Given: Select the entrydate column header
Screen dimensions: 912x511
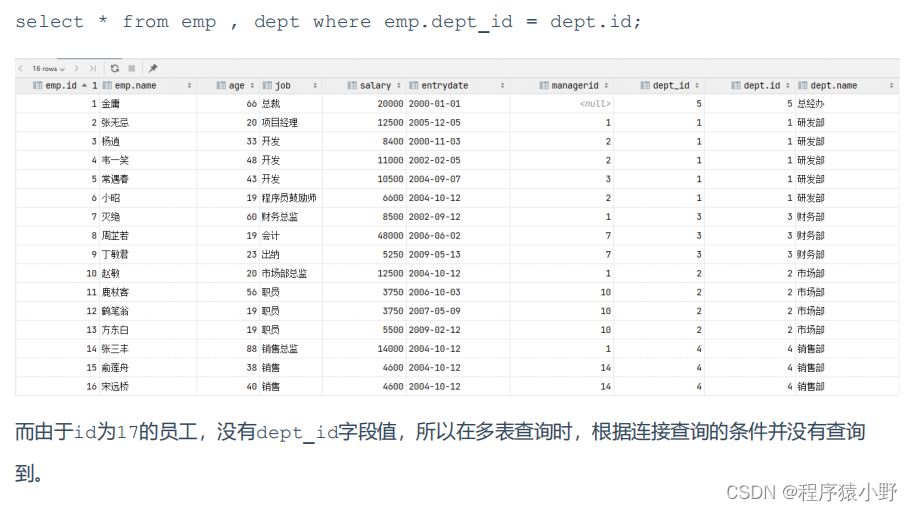Looking at the screenshot, I should pos(444,86).
